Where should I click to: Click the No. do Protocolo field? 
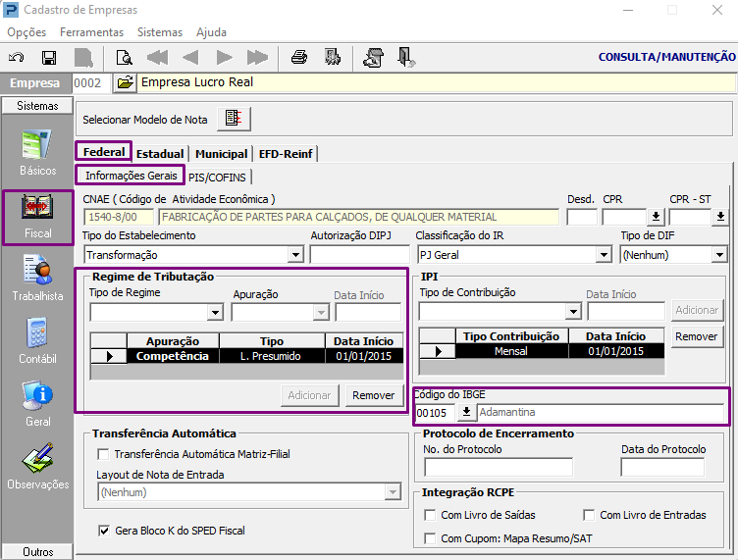[499, 467]
